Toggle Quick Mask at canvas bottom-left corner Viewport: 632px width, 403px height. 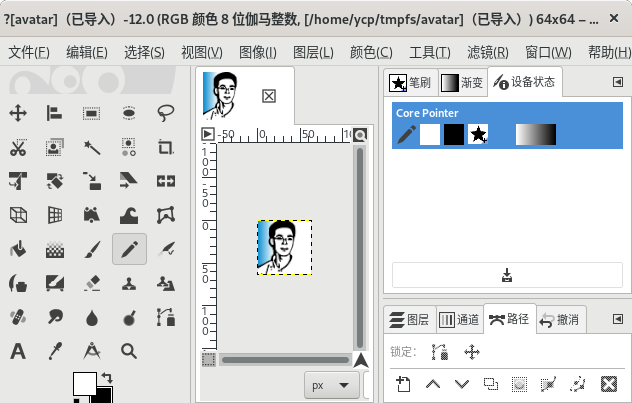click(x=208, y=359)
